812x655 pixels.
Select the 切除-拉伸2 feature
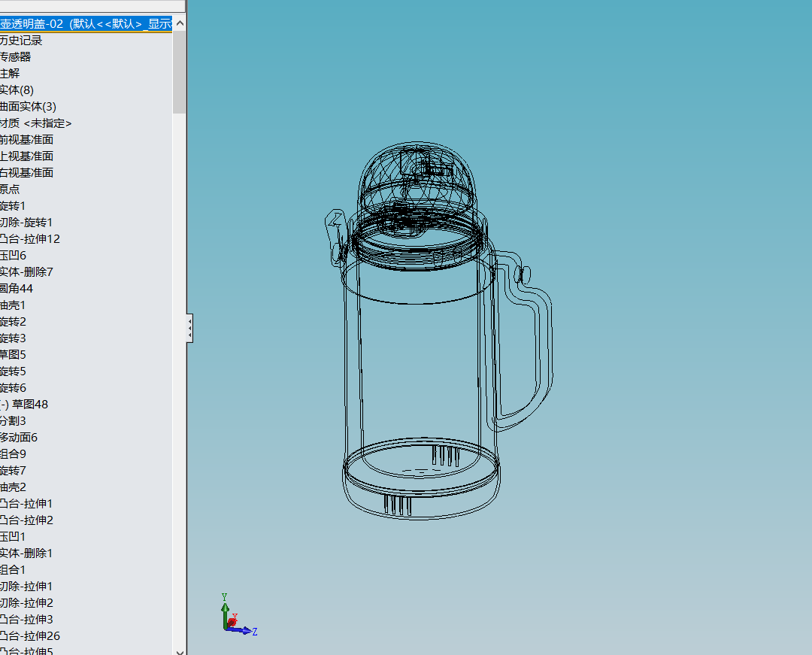26,602
